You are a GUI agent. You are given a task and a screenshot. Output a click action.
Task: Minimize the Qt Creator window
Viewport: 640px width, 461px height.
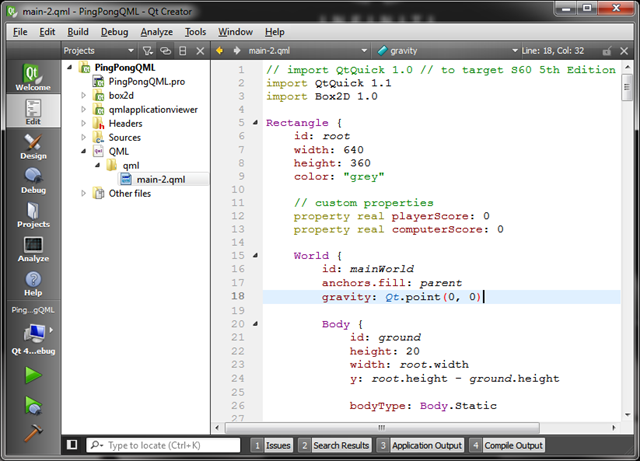click(566, 8)
